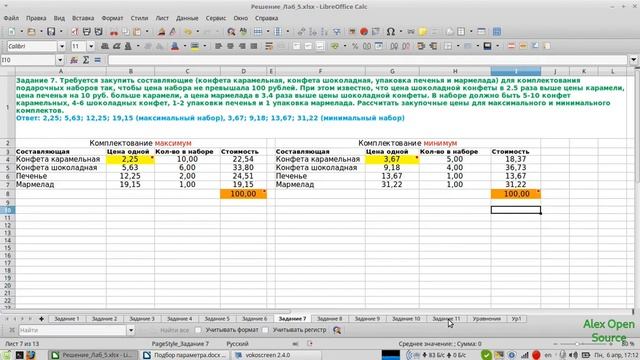Click the Special character Omega icon
This screenshot has height=360, width=640.
point(391,32)
